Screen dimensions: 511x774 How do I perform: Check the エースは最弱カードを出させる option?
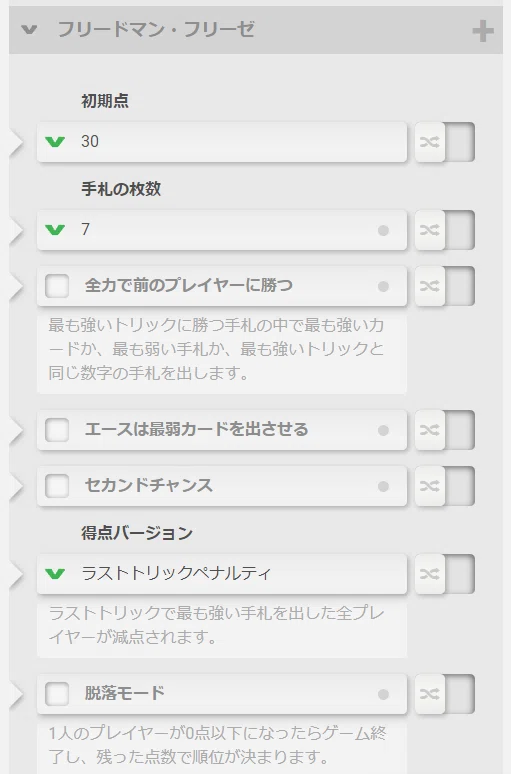tap(57, 430)
